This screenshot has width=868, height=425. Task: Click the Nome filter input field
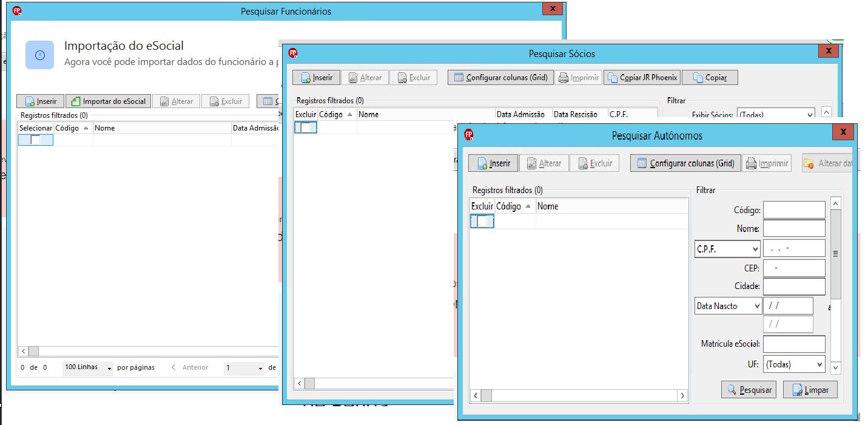tap(794, 228)
